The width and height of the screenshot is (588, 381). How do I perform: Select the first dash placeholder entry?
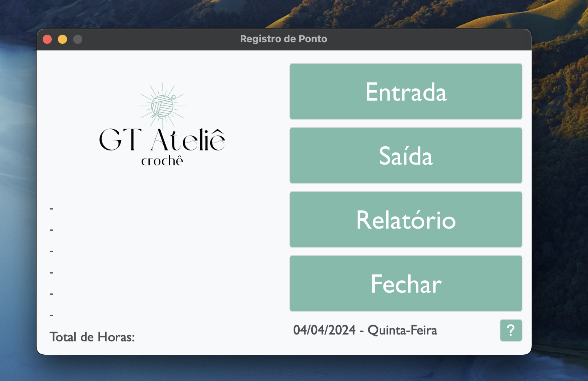tap(51, 208)
